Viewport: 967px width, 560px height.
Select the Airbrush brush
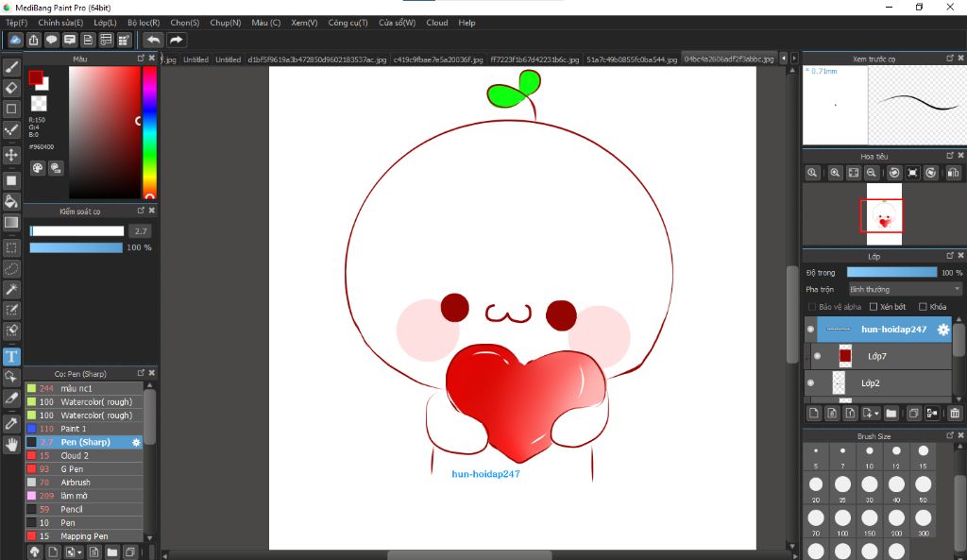tap(84, 483)
